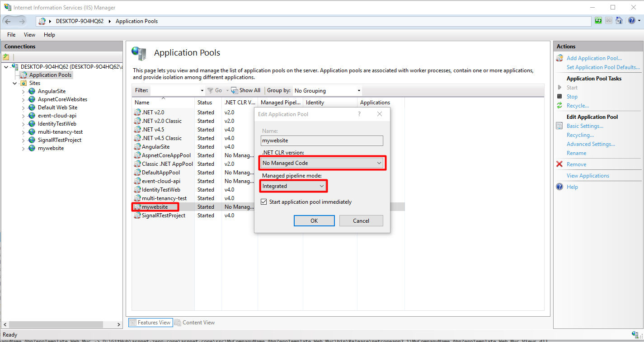
Task: Click the Add Application Pool icon
Action: click(x=559, y=58)
